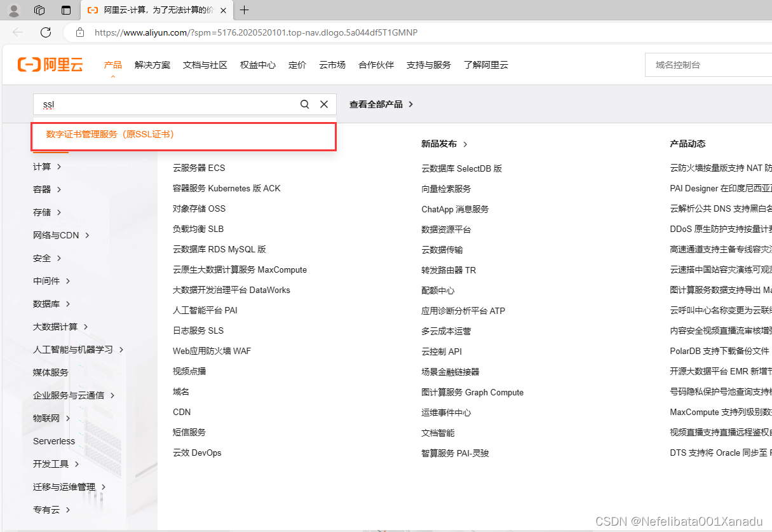Open 对象存储 OSS product
The height and width of the screenshot is (532, 772).
click(x=199, y=208)
